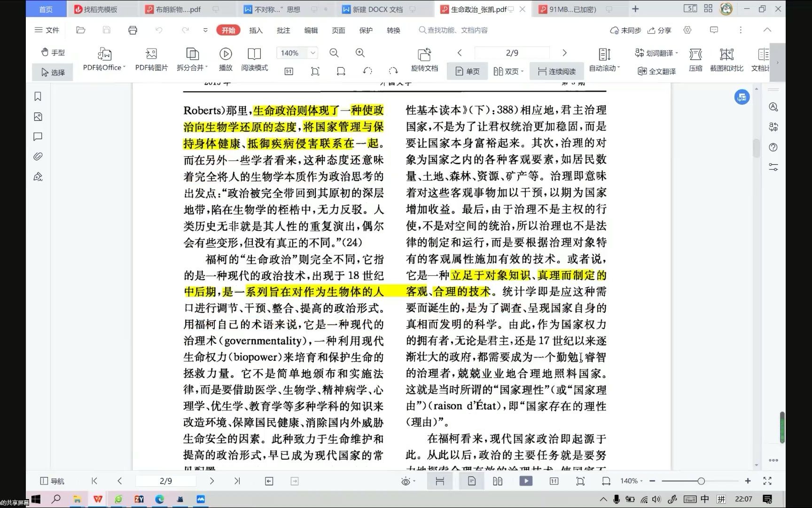This screenshot has width=812, height=508.
Task: Switch to 开始 ribbon tab
Action: (x=228, y=30)
